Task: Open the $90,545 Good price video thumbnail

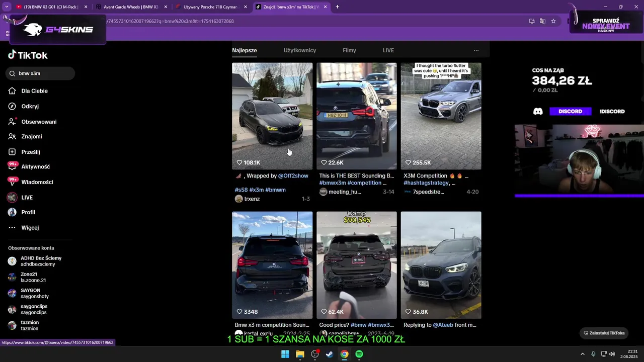Action: click(x=357, y=265)
